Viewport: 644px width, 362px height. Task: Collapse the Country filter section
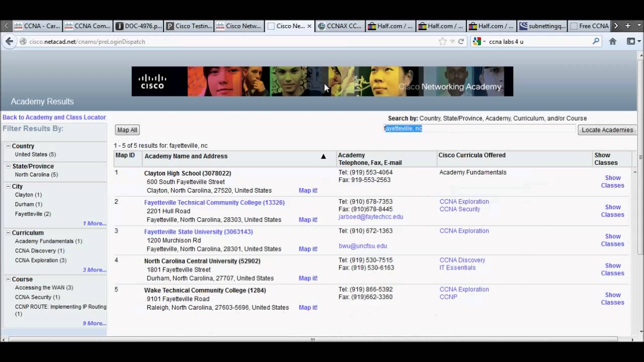click(x=8, y=146)
